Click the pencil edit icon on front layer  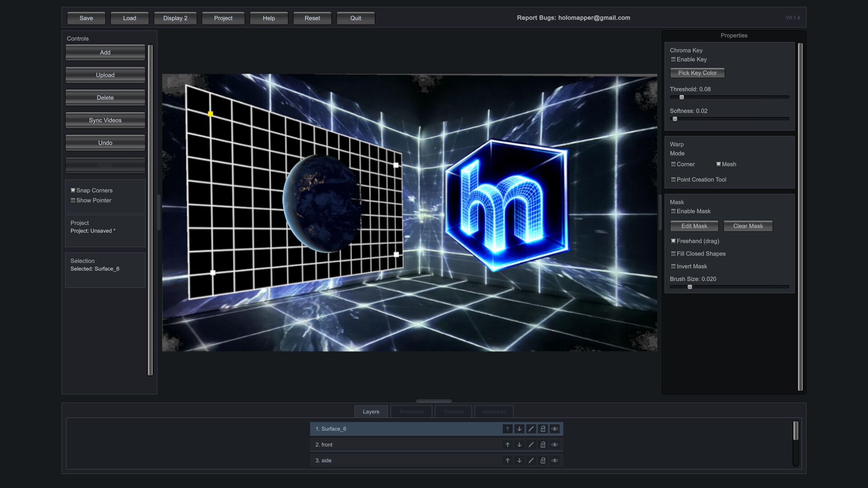click(x=531, y=445)
